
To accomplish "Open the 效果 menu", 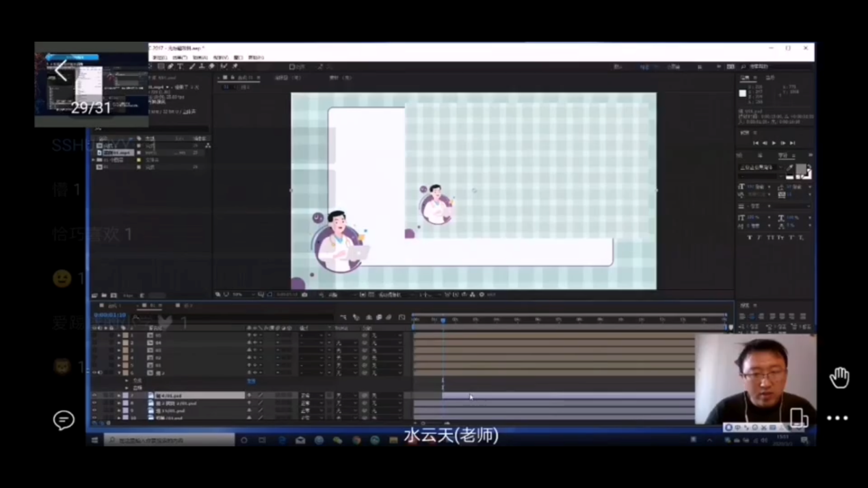I will coord(180,58).
